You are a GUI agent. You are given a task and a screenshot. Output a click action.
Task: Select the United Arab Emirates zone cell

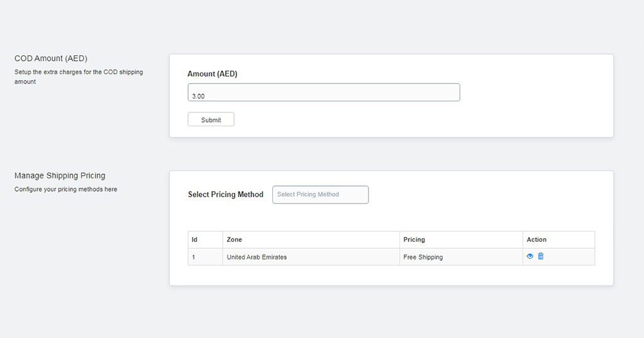click(311, 257)
